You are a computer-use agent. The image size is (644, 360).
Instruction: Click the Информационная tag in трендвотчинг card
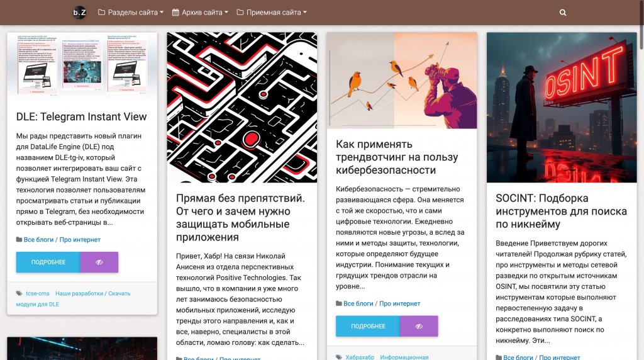pyautogui.click(x=404, y=357)
